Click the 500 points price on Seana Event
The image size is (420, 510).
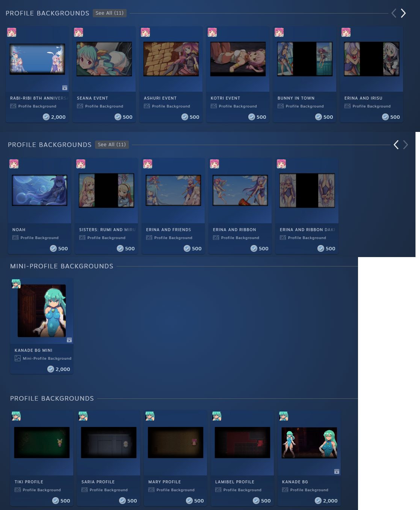(x=124, y=117)
